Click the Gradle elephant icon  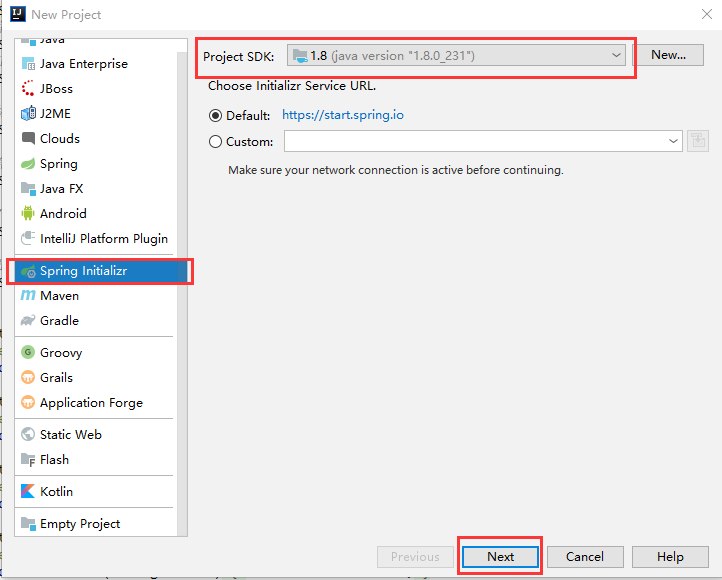point(28,320)
